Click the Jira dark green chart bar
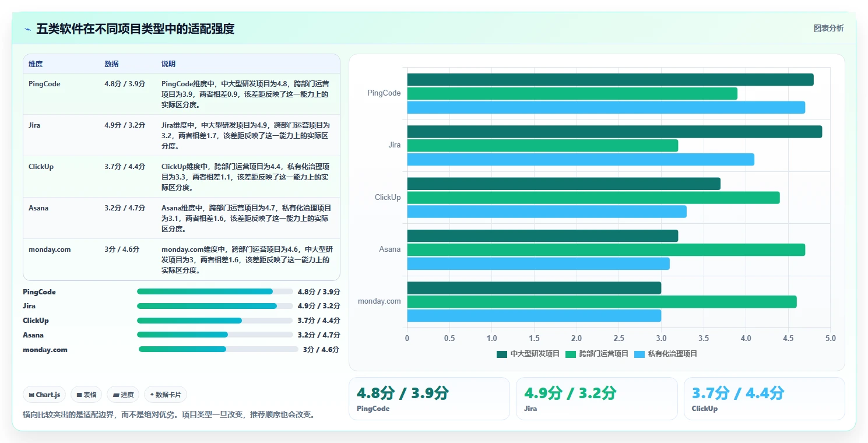 [x=614, y=132]
